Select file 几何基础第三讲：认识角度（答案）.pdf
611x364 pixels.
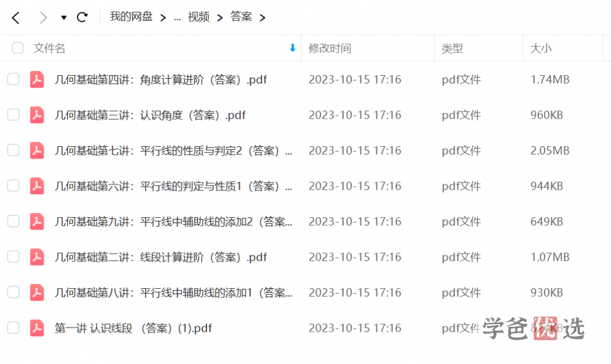point(150,115)
